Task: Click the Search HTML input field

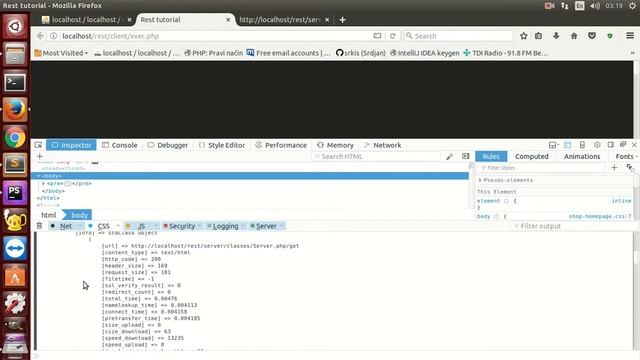Action: (x=376, y=156)
